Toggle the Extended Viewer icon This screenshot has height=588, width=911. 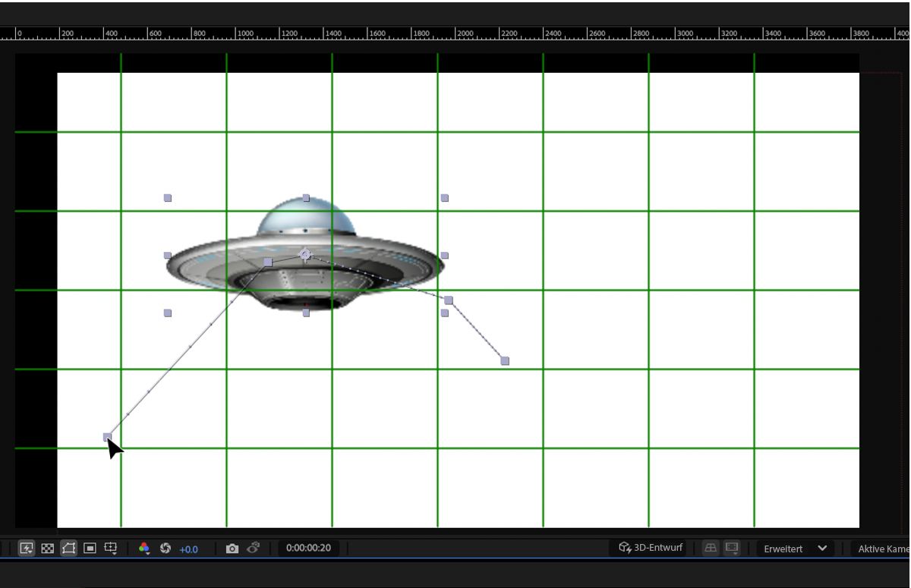point(731,548)
